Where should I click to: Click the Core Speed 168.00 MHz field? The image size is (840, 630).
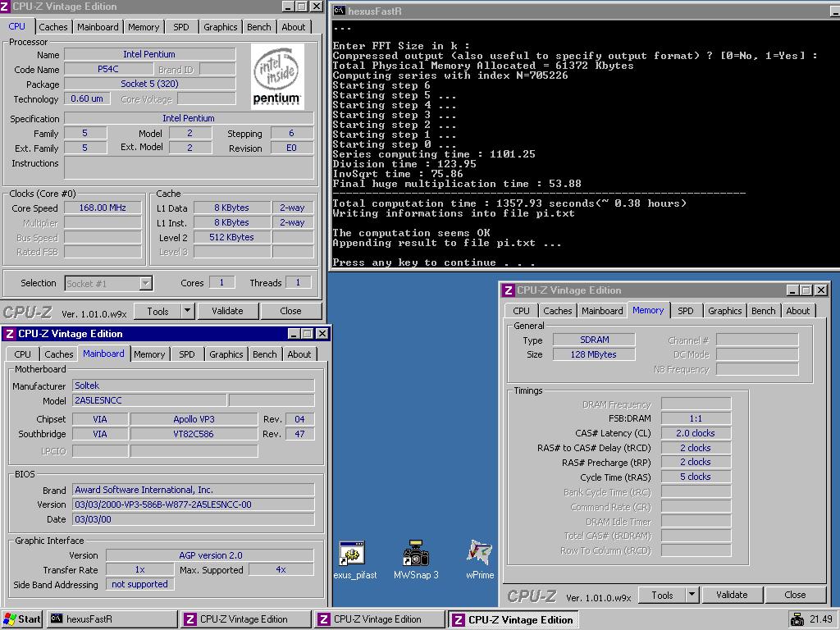click(103, 208)
